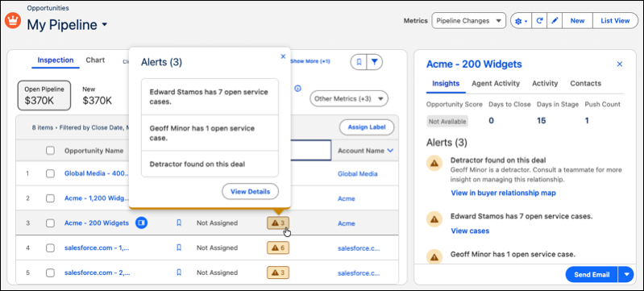
Task: Click the Assign Label button
Action: [x=367, y=127]
